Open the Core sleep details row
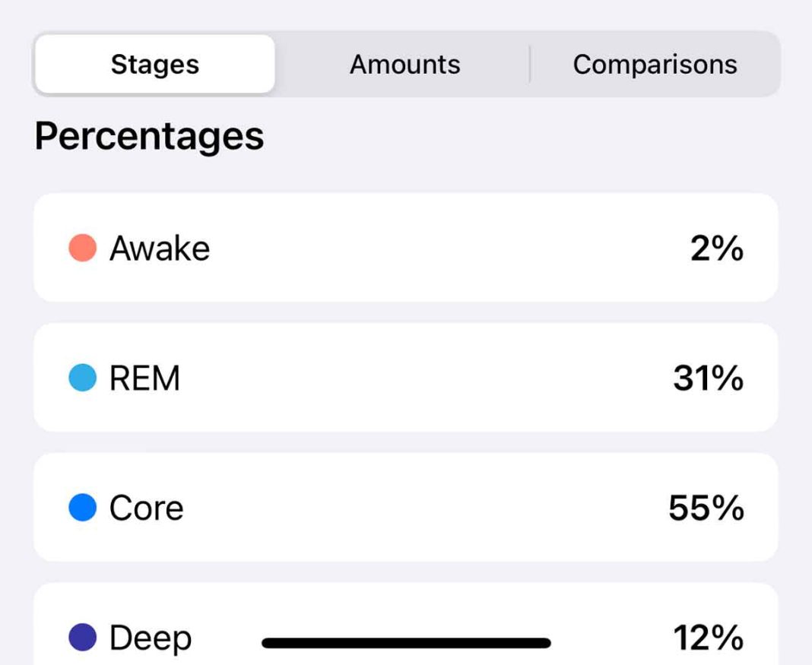 click(404, 508)
